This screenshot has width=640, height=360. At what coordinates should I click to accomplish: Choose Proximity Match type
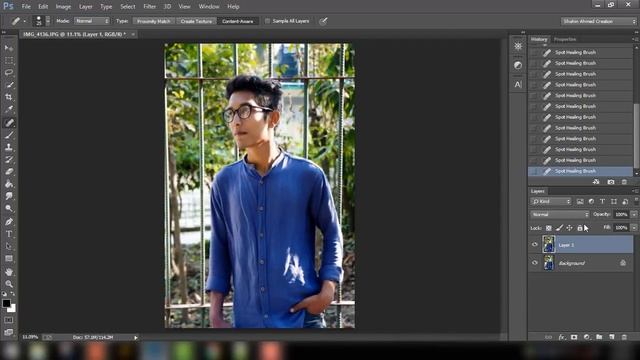[153, 21]
